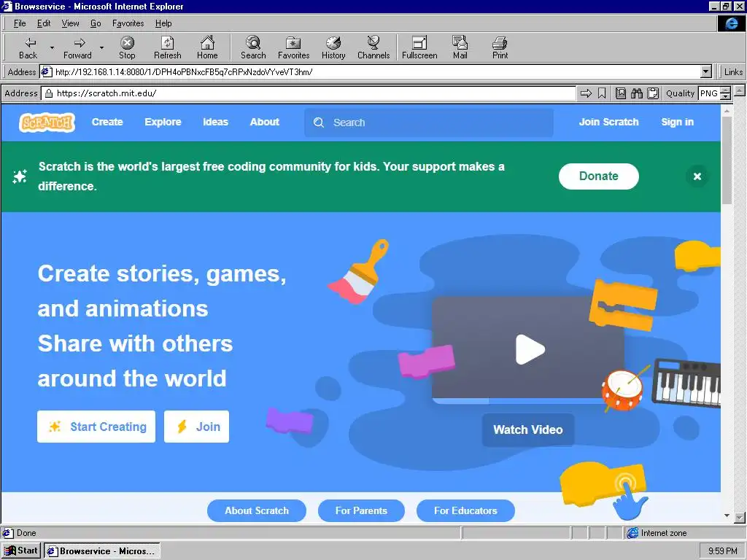Image resolution: width=747 pixels, height=560 pixels.
Task: Open the Forward history dropdown arrow
Action: pyautogui.click(x=101, y=48)
